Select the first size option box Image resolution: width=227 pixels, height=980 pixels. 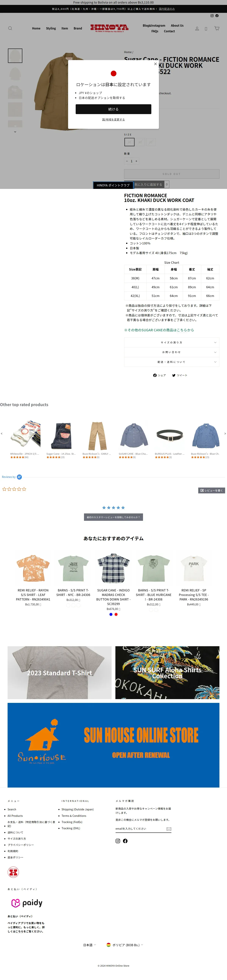(130, 142)
